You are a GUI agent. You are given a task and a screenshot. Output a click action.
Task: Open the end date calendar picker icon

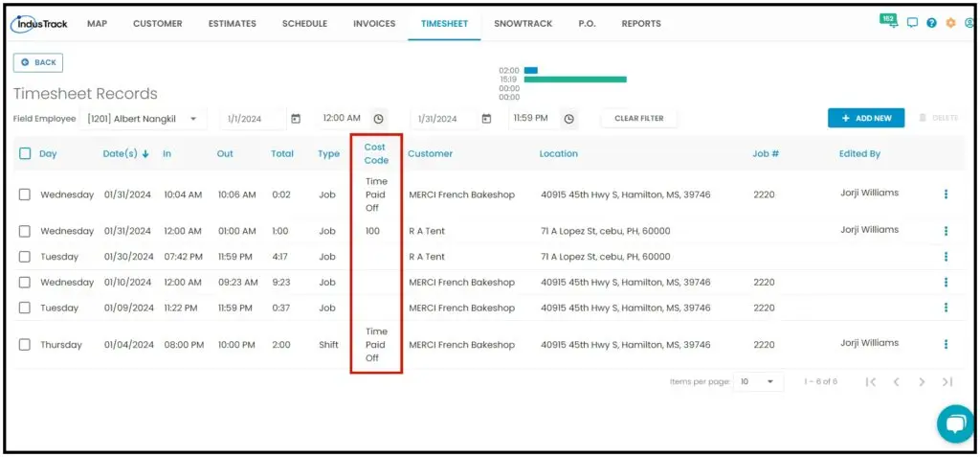(486, 118)
